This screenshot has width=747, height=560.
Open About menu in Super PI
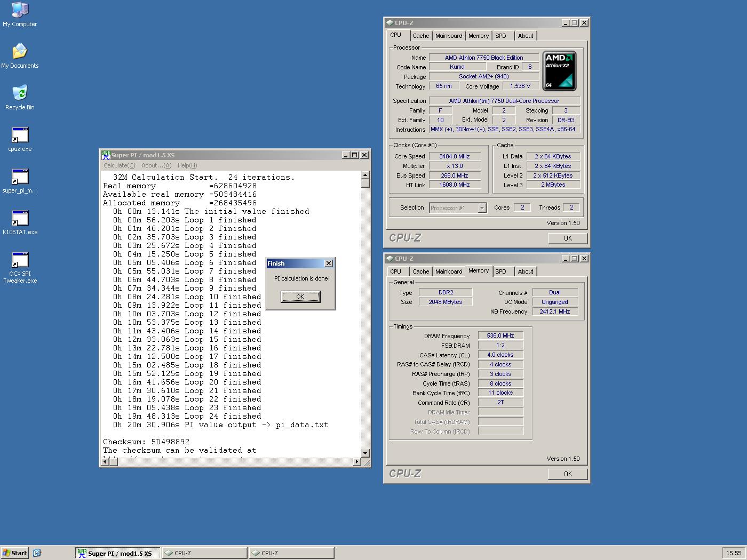click(x=156, y=165)
